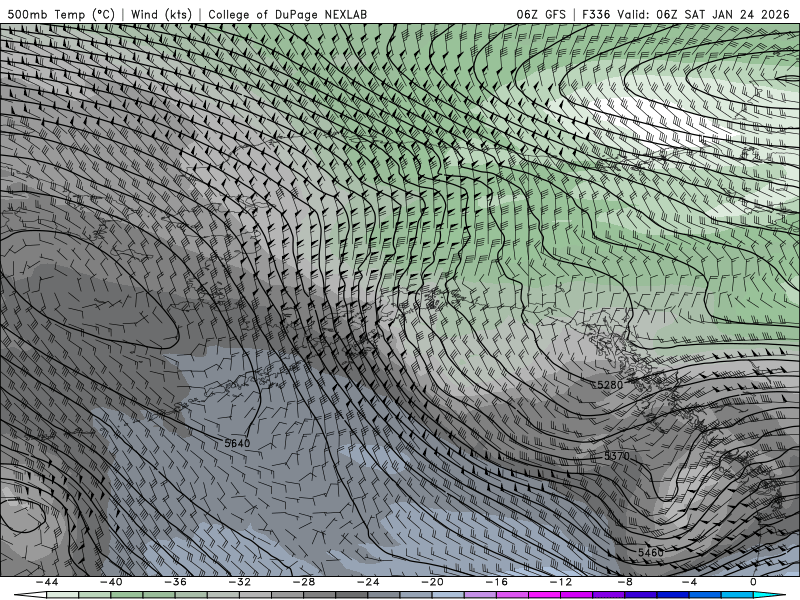Click the lavender swatch just left of -16

(x=481, y=595)
